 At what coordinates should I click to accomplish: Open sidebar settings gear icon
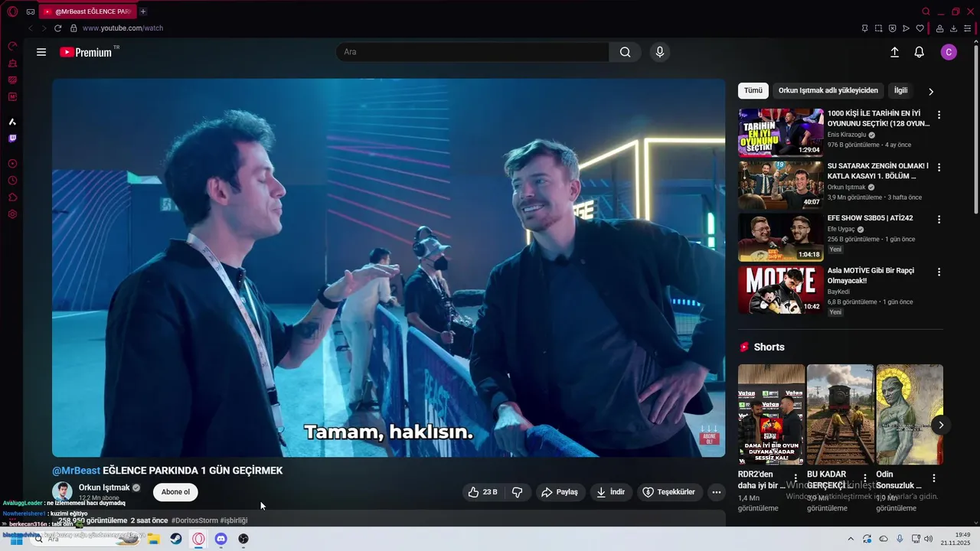[x=12, y=214]
